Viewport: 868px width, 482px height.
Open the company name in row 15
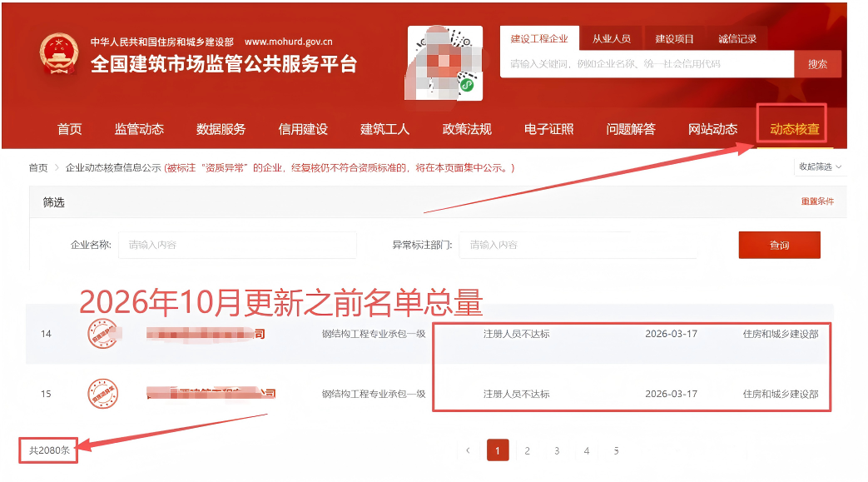point(211,394)
